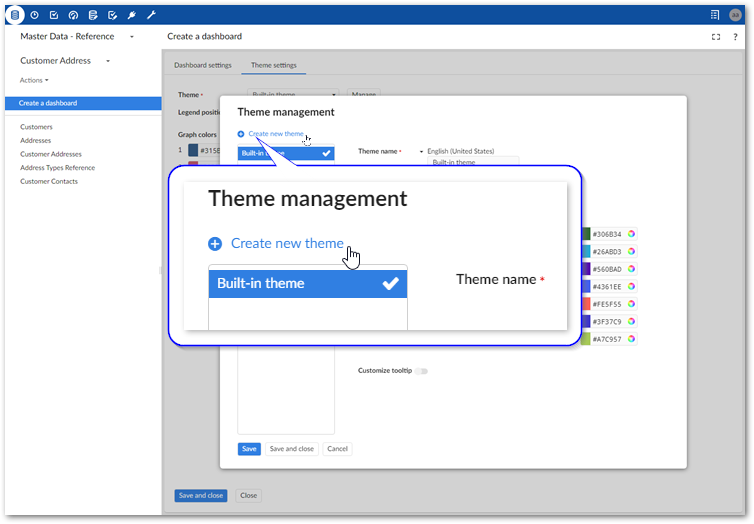754x524 pixels.
Task: Open the plug icon in top toolbar
Action: click(131, 15)
